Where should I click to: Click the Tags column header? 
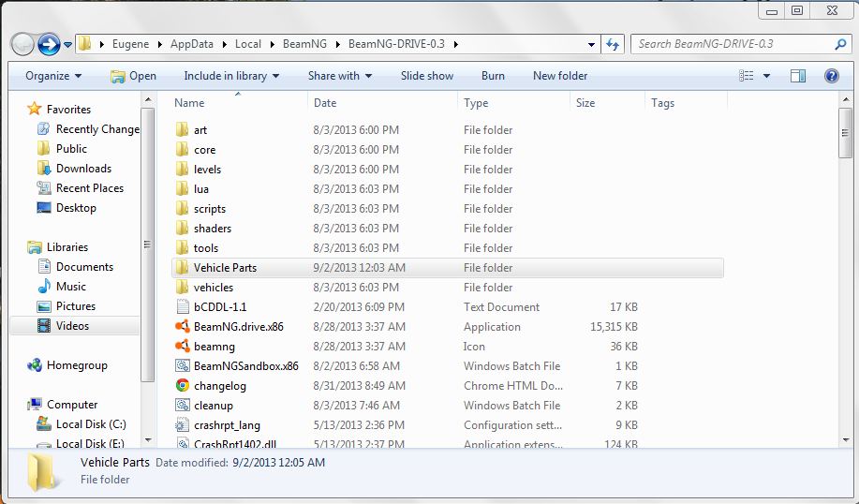662,103
